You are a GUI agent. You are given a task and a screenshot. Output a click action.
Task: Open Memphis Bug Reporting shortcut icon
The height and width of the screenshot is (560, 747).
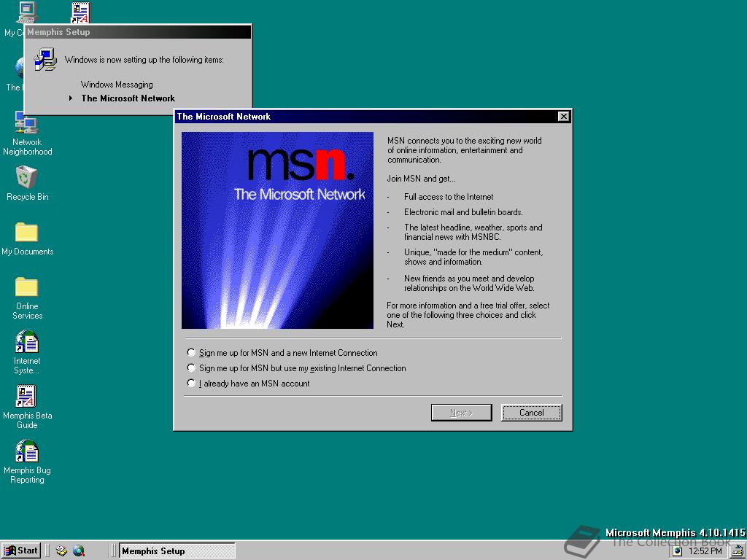pos(27,462)
